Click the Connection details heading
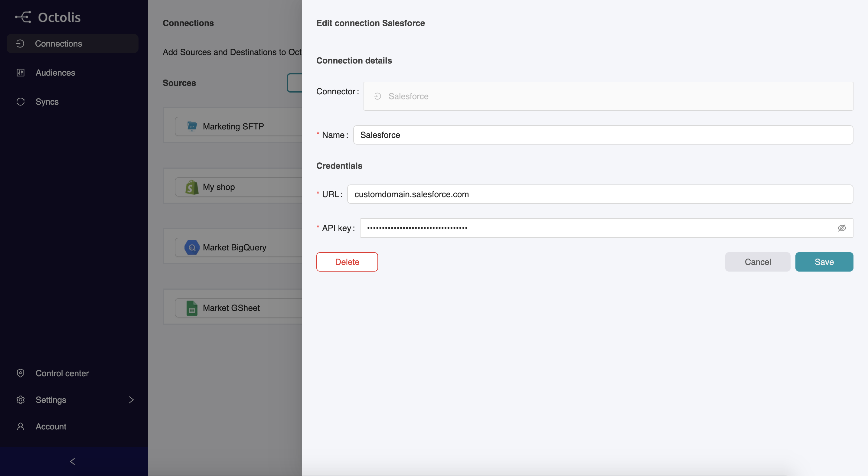The height and width of the screenshot is (476, 868). (354, 61)
